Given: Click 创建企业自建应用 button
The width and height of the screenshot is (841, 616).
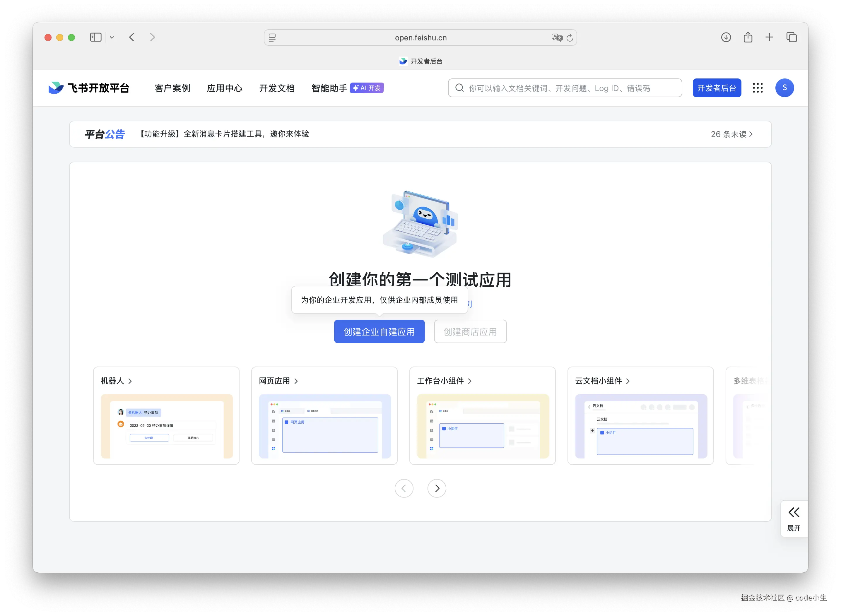Looking at the screenshot, I should point(379,331).
